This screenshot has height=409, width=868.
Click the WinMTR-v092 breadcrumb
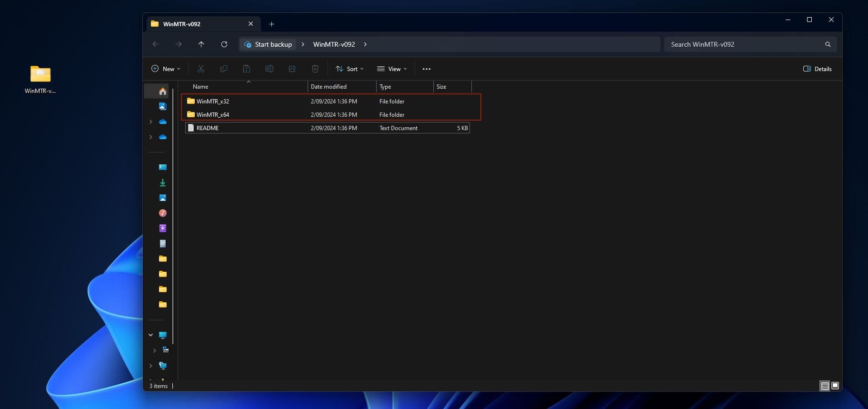tap(334, 44)
